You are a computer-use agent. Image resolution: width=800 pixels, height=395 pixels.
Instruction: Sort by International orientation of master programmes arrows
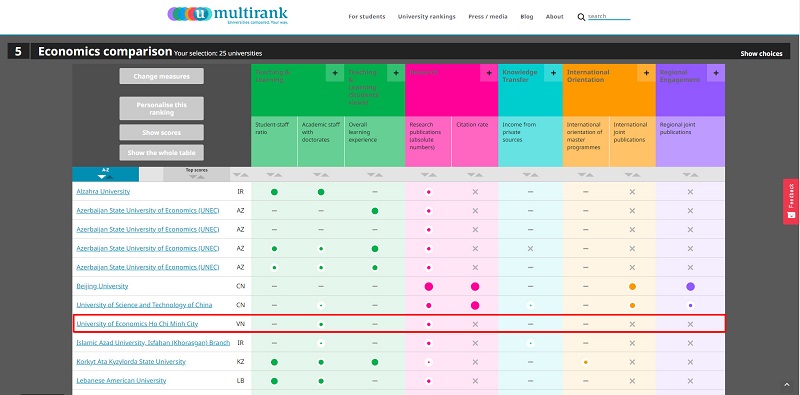pos(586,175)
